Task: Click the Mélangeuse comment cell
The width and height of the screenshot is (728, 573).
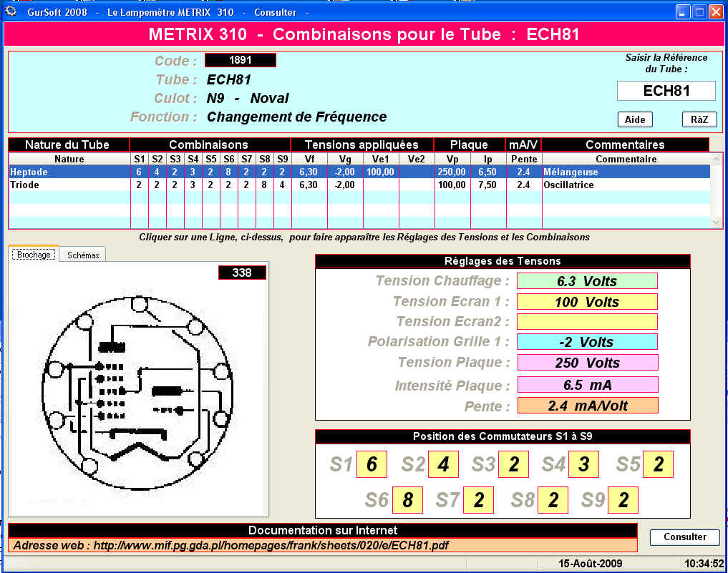Action: (x=626, y=172)
